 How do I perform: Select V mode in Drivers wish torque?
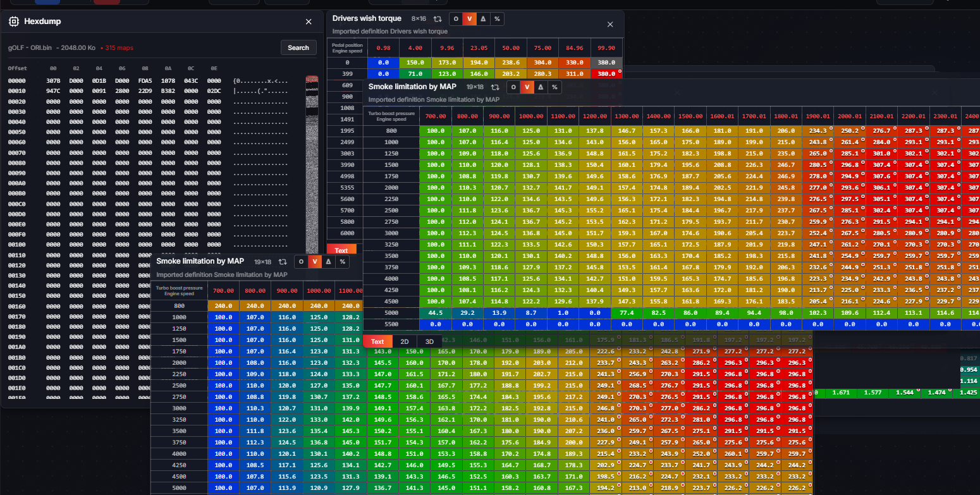point(469,19)
